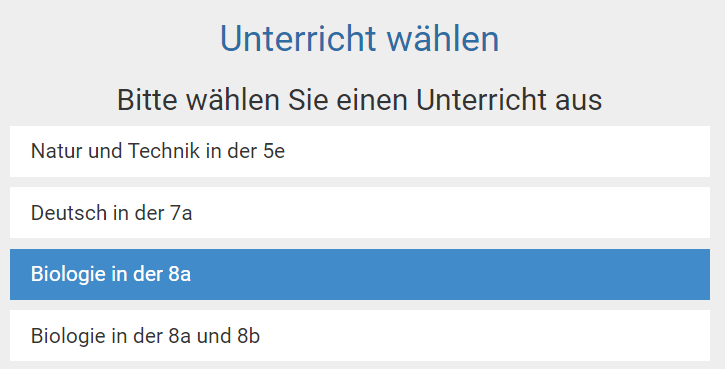Click the blue page title
Screen dimensions: 725x369
click(360, 39)
